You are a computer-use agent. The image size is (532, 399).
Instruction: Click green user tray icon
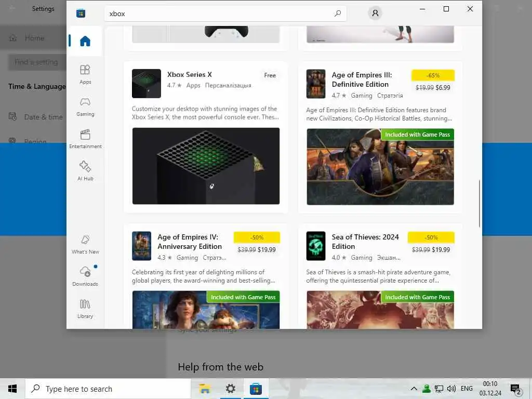pos(427,389)
